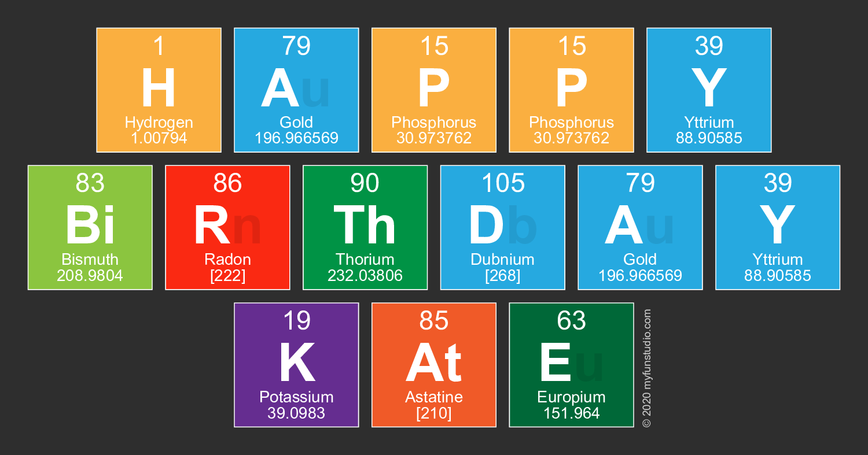Click the mass value '[268]'
The width and height of the screenshot is (868, 455).
coord(503,276)
